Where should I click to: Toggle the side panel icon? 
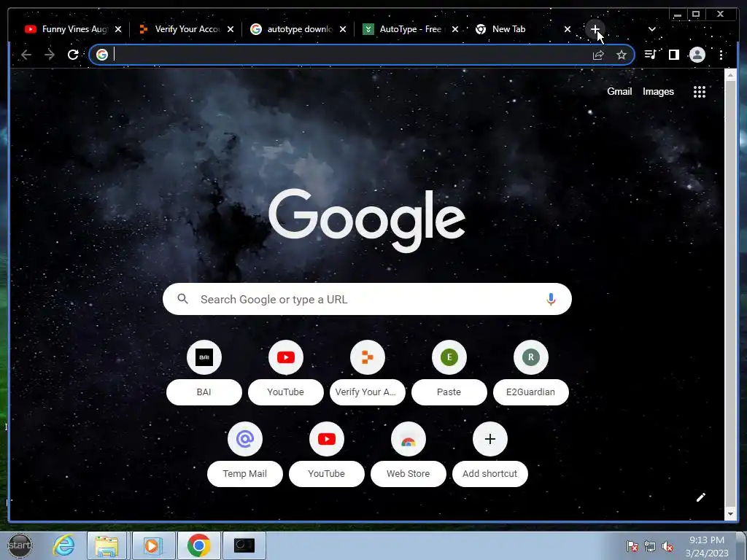coord(673,55)
